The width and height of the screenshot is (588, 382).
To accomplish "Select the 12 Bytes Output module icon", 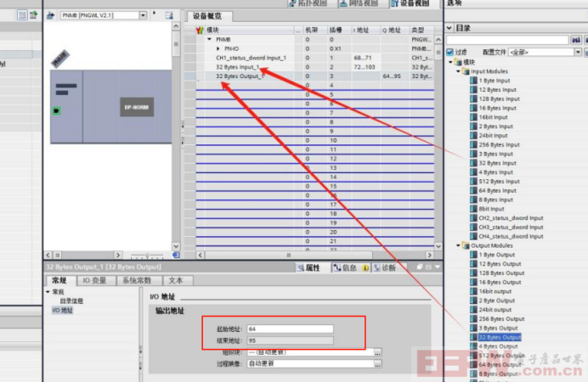I will click(x=473, y=264).
